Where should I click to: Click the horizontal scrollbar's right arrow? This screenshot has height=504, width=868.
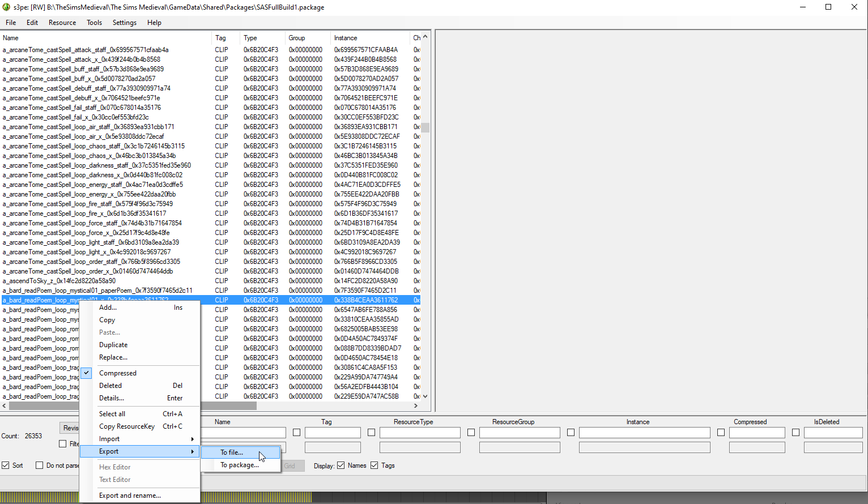point(416,405)
